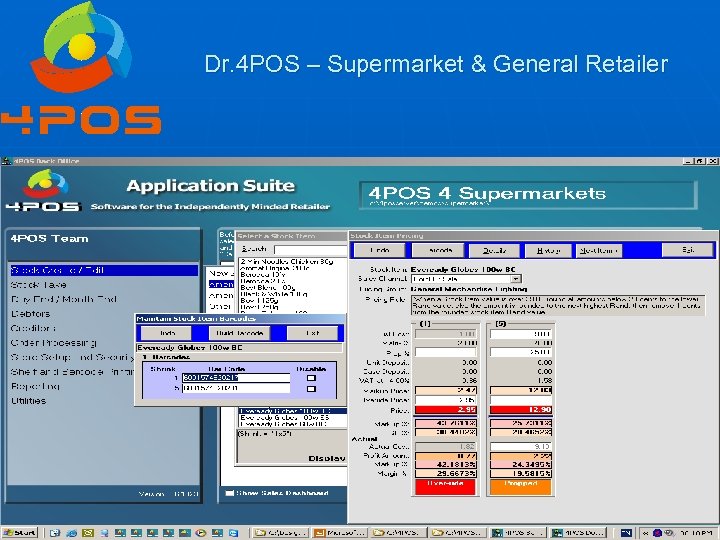This screenshot has height=540, width=720.
Task: Click Exit in Maintain Stock Item Barcodes dialog
Action: point(312,333)
